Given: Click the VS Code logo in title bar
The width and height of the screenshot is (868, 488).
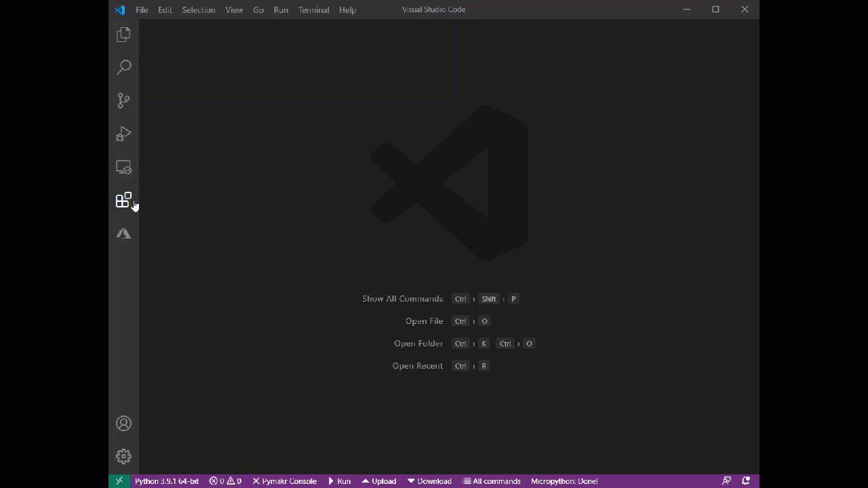Looking at the screenshot, I should tap(120, 9).
